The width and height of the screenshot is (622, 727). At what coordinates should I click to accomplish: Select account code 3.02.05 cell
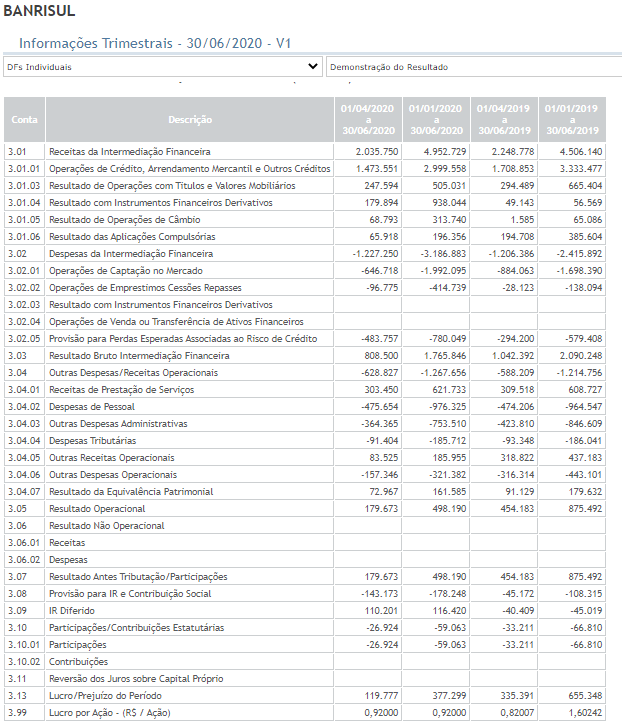pyautogui.click(x=25, y=339)
